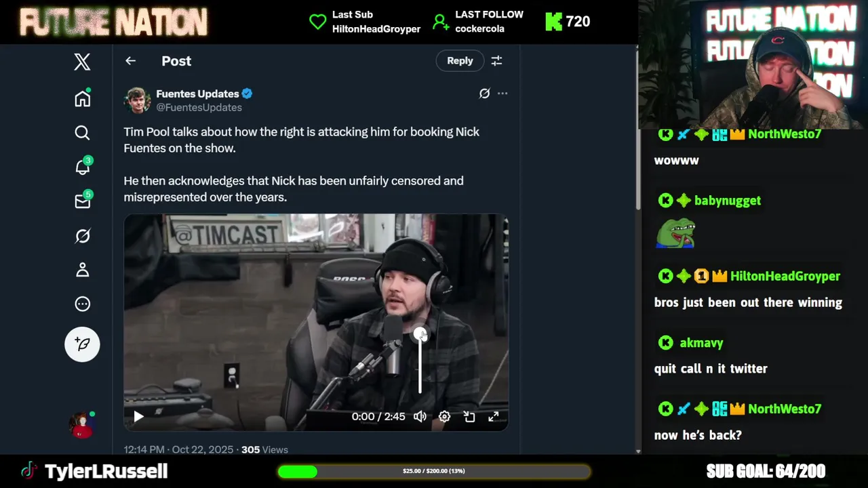
Task: Mute the video with the speaker icon
Action: 420,417
